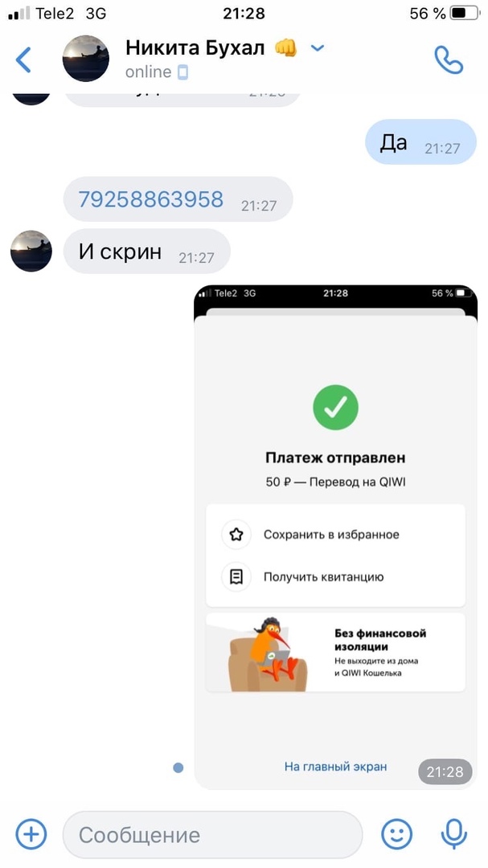Tap the star icon Сохранить в избранное
Screen dimensions: 488x868
point(236,534)
